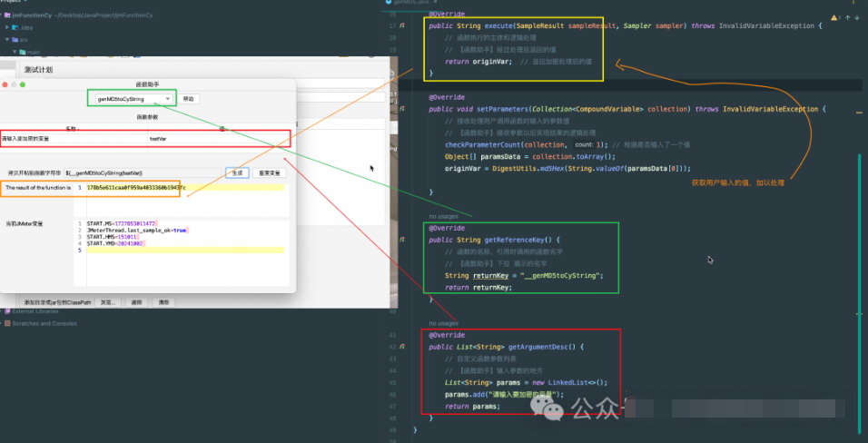
Task: Click the External Libraries icon
Action: [8, 311]
